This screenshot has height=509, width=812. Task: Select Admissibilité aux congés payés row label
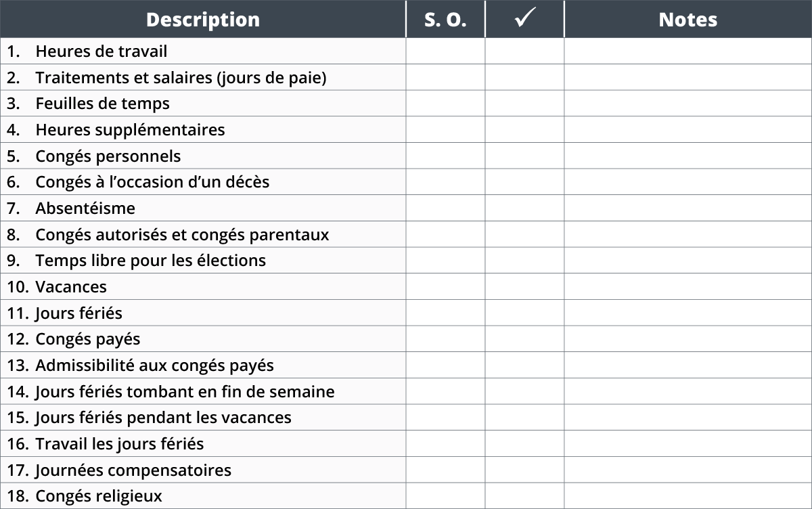click(154, 366)
